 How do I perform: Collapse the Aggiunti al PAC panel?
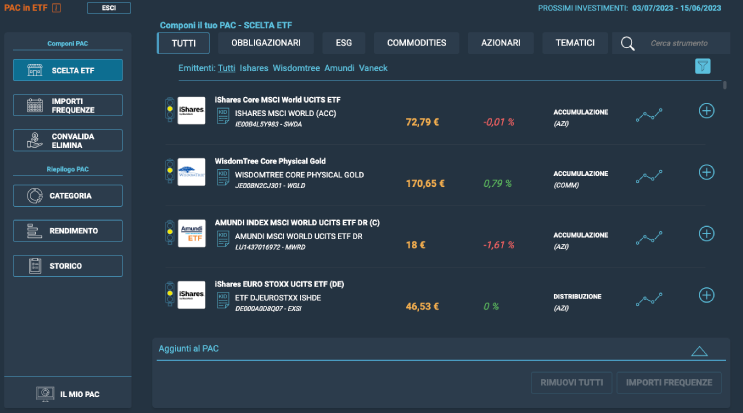click(699, 351)
